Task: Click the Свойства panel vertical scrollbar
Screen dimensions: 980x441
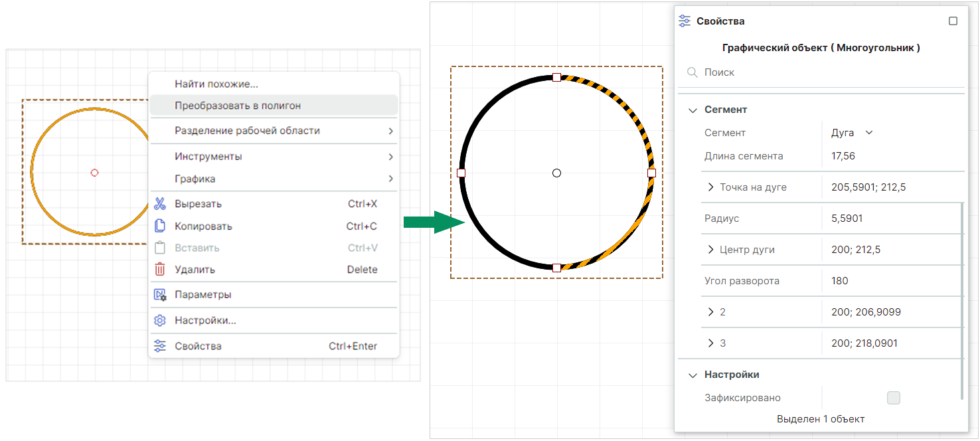Action: pyautogui.click(x=961, y=301)
